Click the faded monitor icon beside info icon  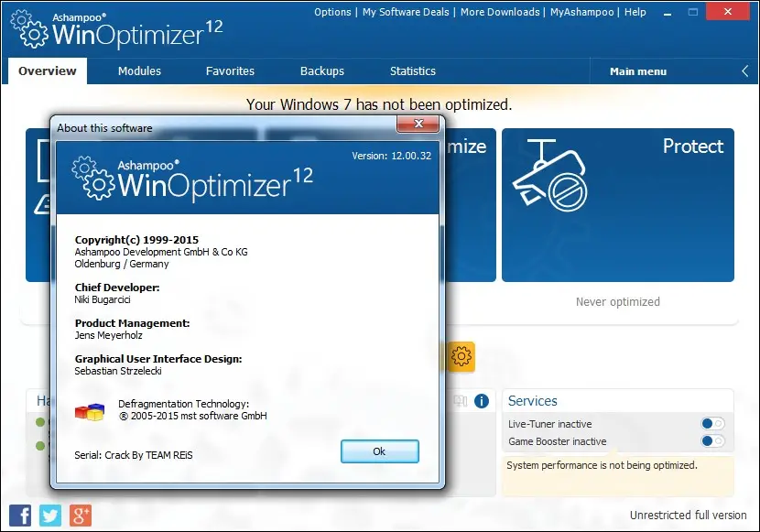460,401
